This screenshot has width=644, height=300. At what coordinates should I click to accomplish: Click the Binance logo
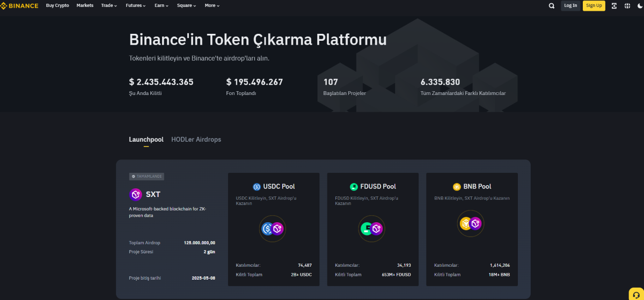click(20, 5)
